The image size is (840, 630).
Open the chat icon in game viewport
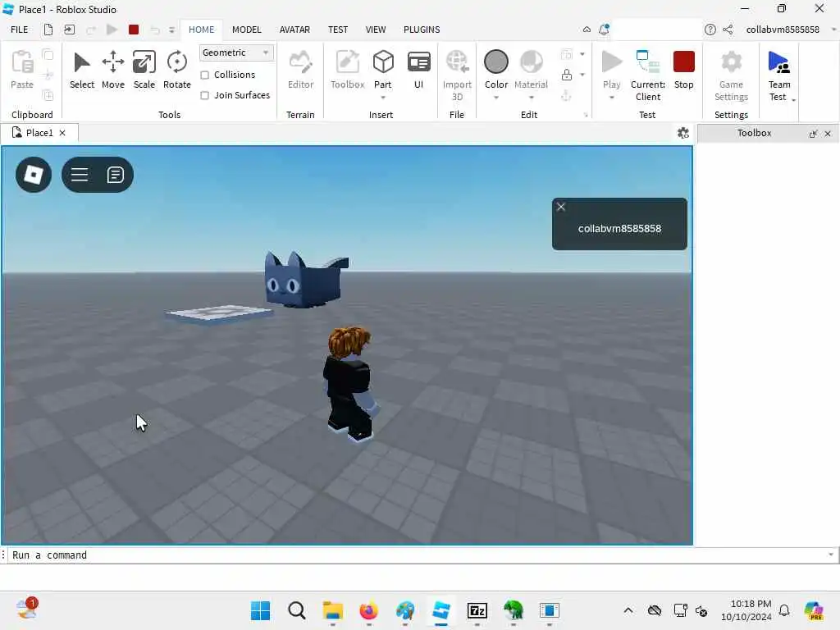click(115, 175)
